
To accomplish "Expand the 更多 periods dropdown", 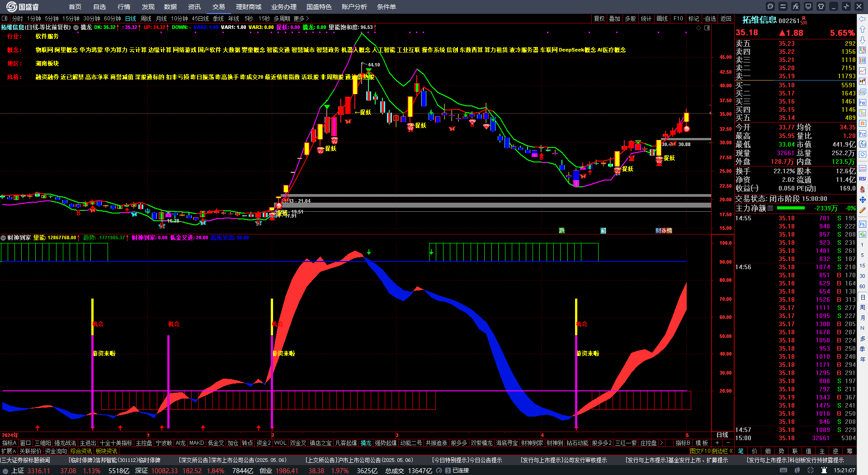I will [x=302, y=19].
